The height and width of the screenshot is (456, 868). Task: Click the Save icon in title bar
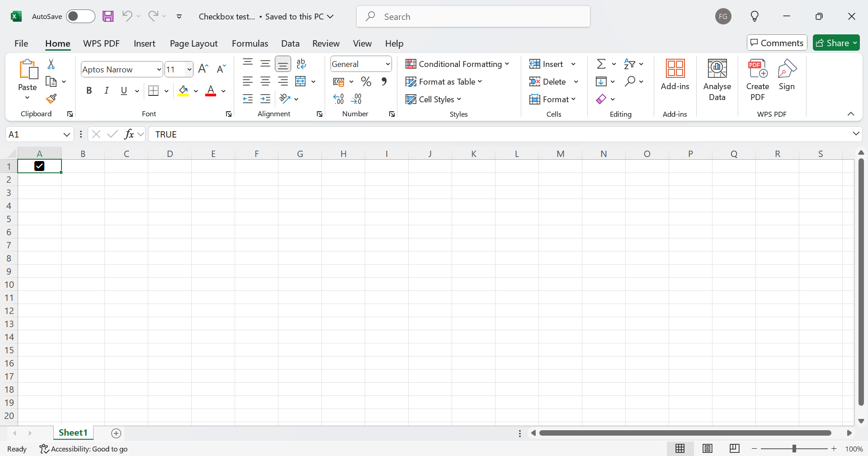[x=108, y=17]
